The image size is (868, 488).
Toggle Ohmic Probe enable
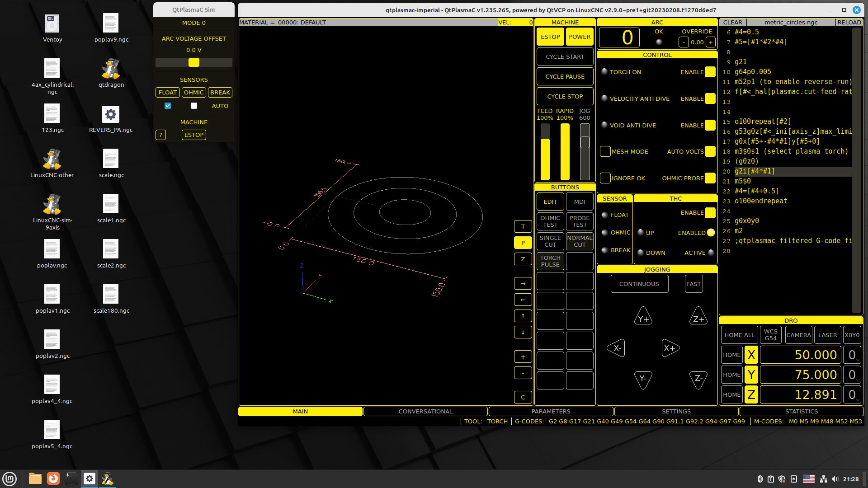click(710, 178)
